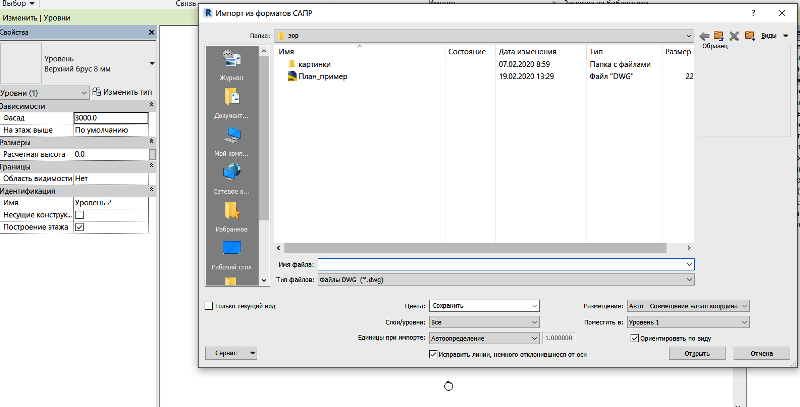Open the Виды views dropdown
The image size is (800, 407).
pyautogui.click(x=774, y=36)
